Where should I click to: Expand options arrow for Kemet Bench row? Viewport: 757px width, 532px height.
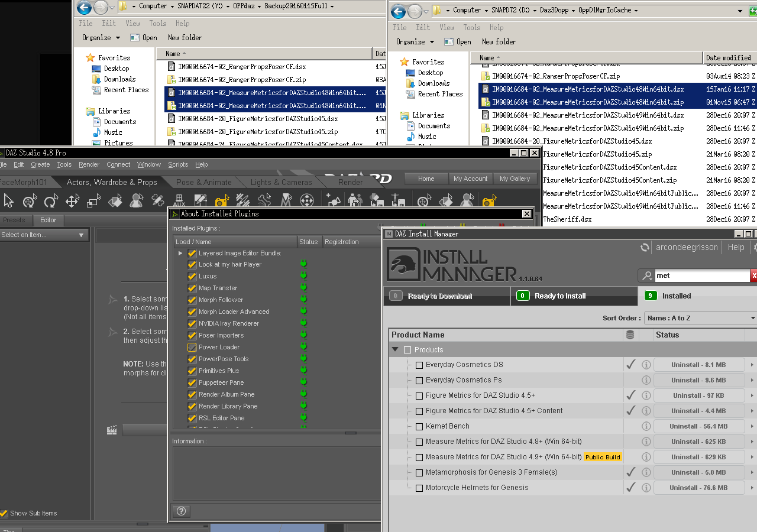click(x=752, y=426)
